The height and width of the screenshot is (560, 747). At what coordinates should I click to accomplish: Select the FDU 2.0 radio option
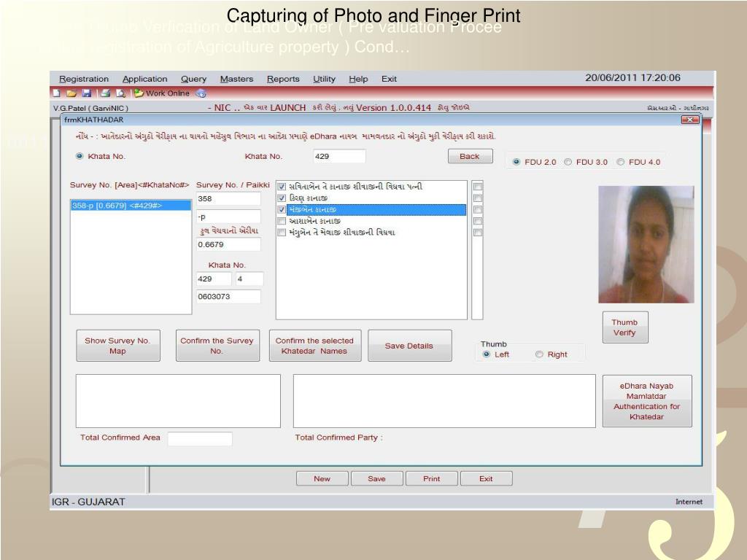pyautogui.click(x=516, y=162)
